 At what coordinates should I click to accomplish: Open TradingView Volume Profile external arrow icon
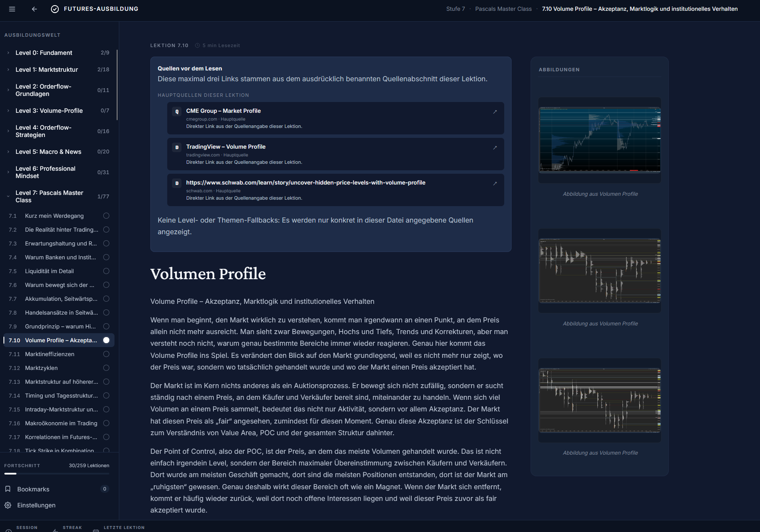coord(495,148)
